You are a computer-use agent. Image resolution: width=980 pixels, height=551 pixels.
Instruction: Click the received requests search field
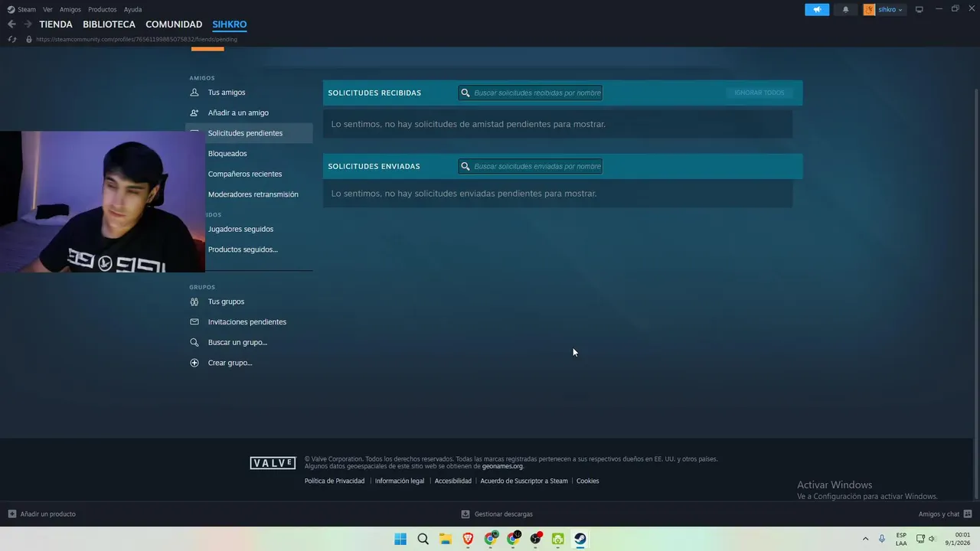(530, 93)
